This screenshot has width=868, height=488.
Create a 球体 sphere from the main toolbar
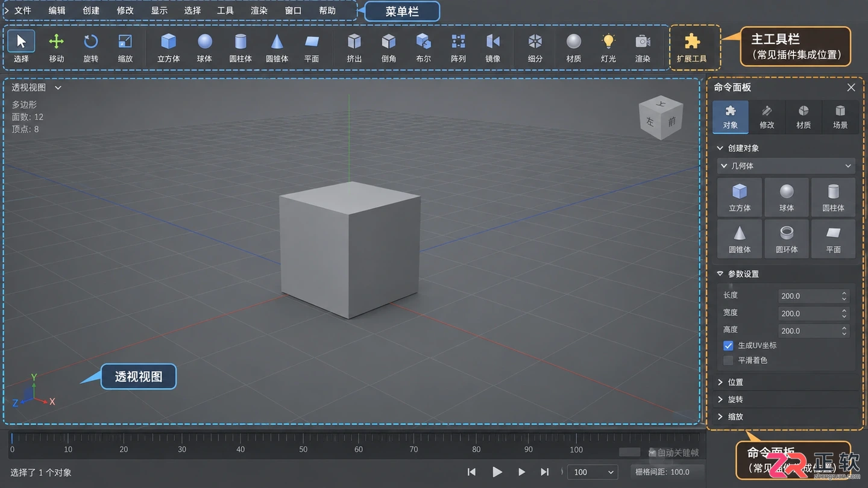pyautogui.click(x=204, y=47)
